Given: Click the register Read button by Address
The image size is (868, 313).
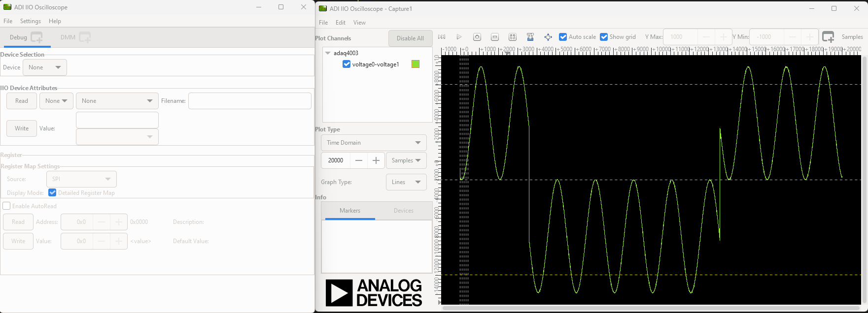Looking at the screenshot, I should [18, 222].
